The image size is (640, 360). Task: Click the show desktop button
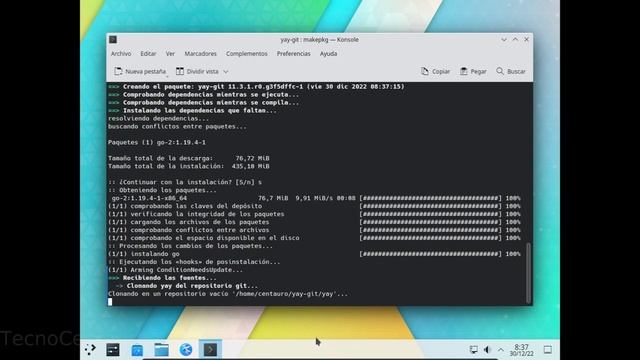click(x=548, y=350)
